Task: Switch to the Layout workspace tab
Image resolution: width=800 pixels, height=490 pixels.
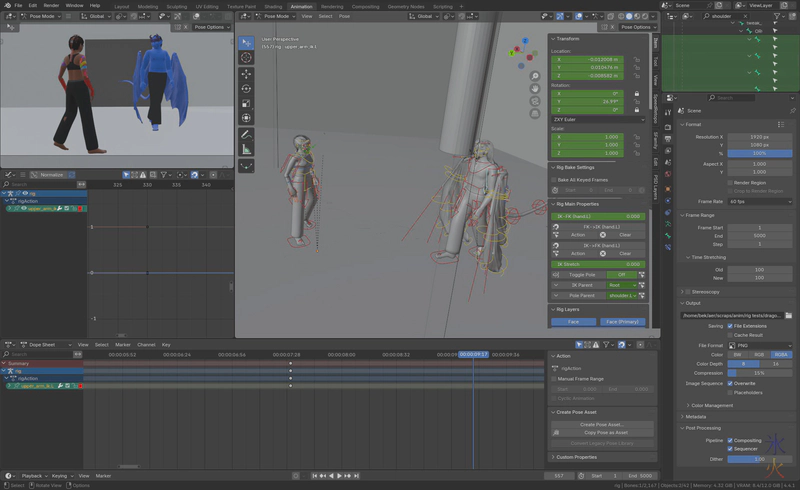Action: [121, 7]
